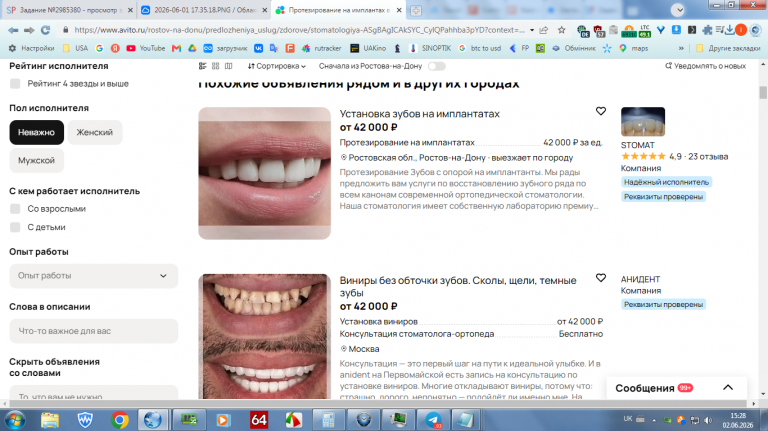
Task: Open the calculator taskbar icon
Action: click(x=328, y=420)
